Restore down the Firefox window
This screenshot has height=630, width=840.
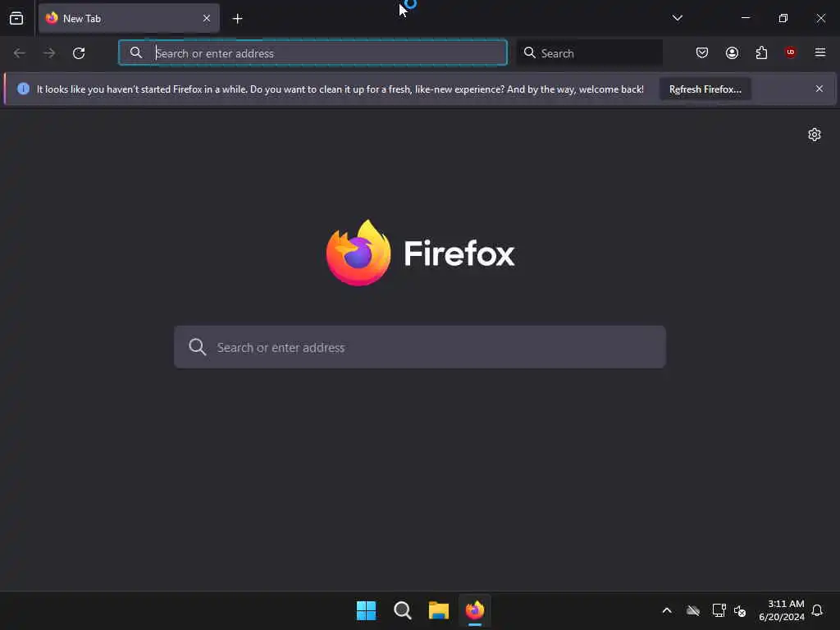click(x=783, y=18)
